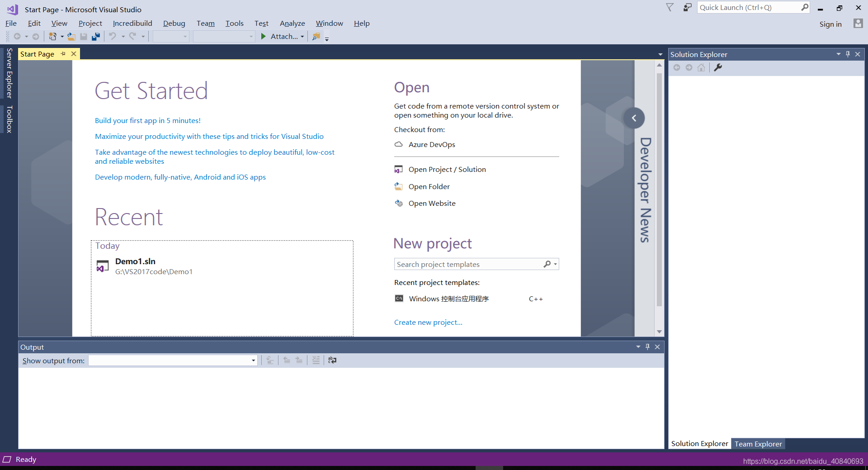Click Go to Previous Message icon in Output
Viewport: 868px width, 470px height.
point(287,360)
